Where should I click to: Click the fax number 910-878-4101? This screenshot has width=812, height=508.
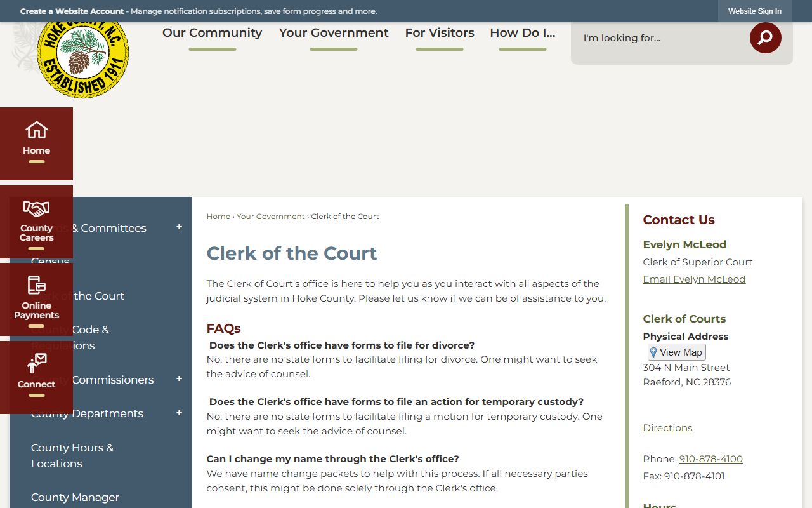tap(694, 476)
